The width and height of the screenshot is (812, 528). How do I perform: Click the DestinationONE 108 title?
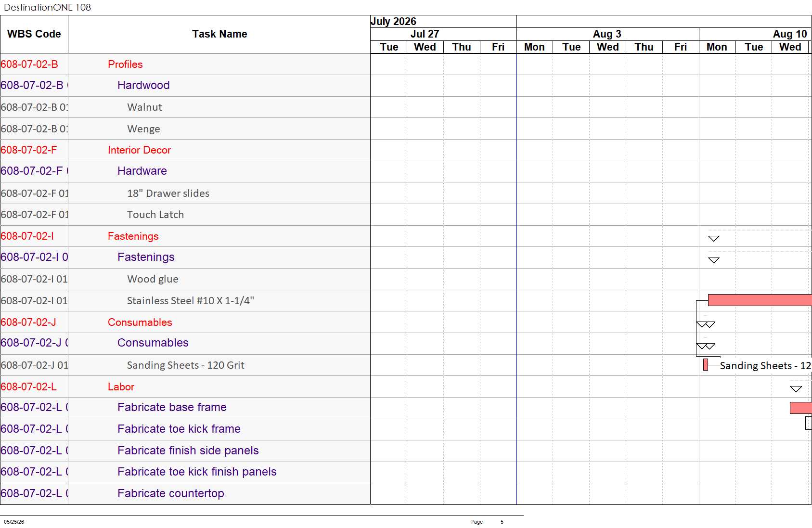(x=47, y=7)
